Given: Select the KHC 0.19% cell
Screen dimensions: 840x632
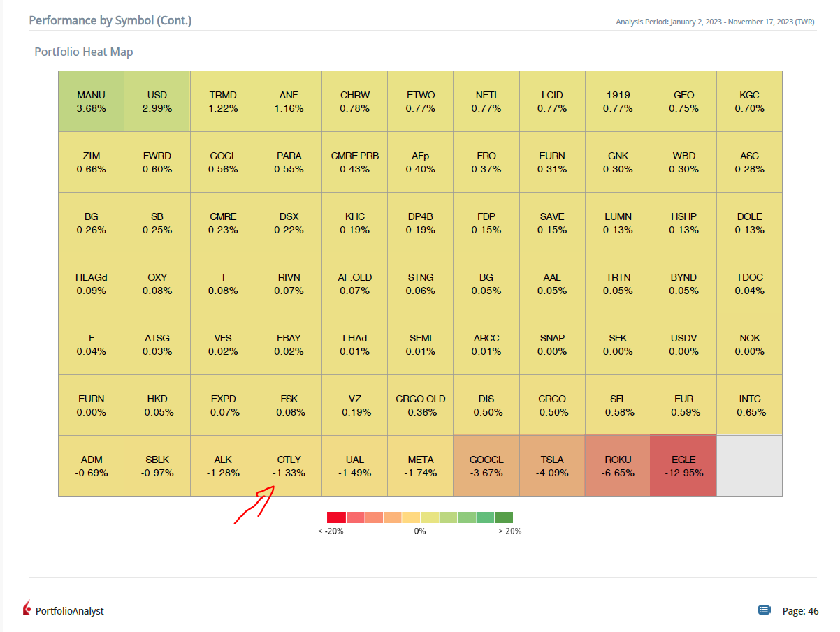Looking at the screenshot, I should [x=354, y=223].
